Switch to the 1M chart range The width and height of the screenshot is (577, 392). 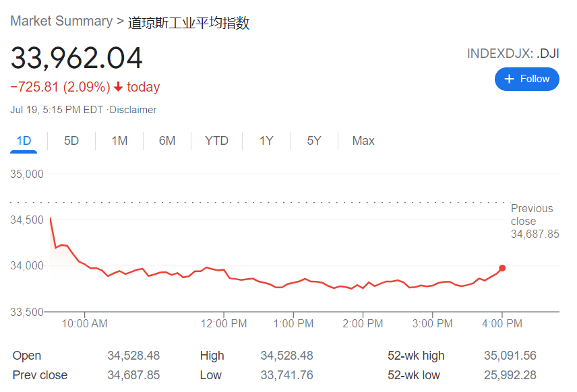(119, 141)
